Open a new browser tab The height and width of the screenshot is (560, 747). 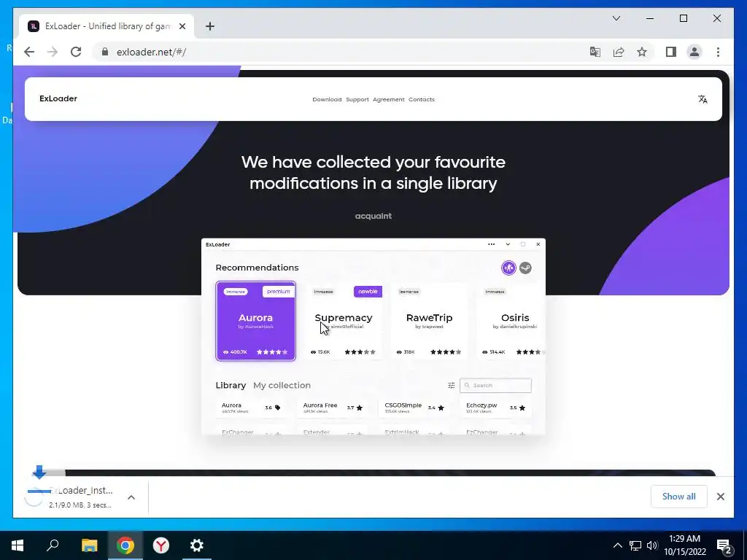[209, 26]
